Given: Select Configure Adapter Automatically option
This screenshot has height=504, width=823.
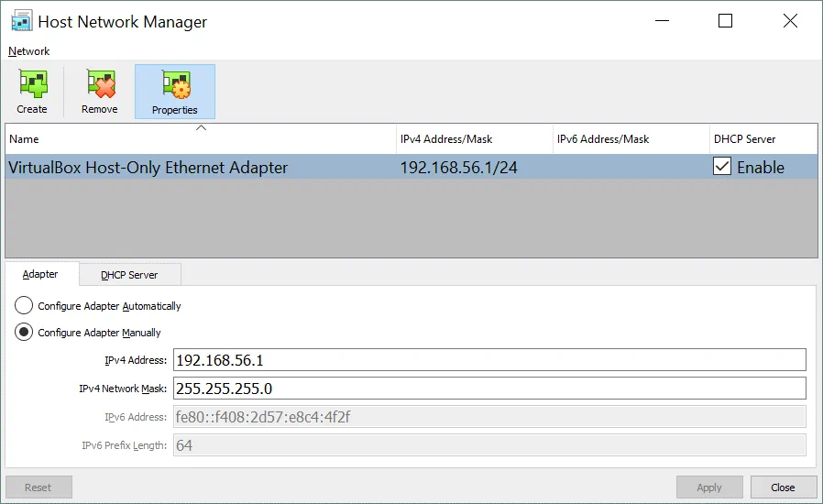Looking at the screenshot, I should [25, 306].
